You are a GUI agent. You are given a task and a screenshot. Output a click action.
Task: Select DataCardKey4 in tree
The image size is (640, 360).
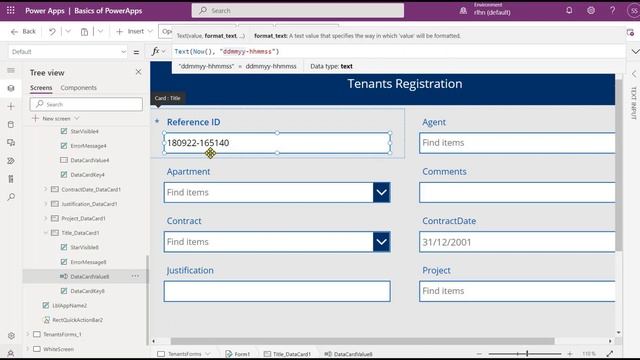click(87, 175)
